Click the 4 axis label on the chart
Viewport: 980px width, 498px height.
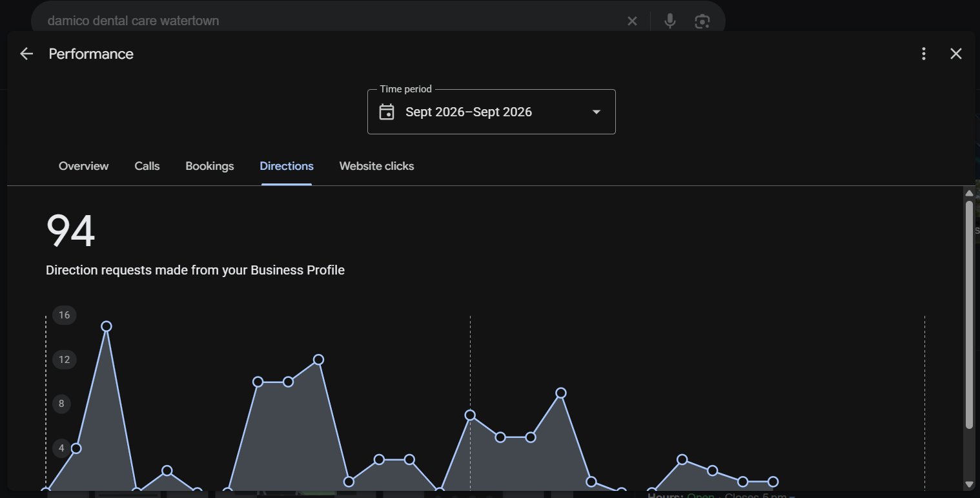point(62,448)
